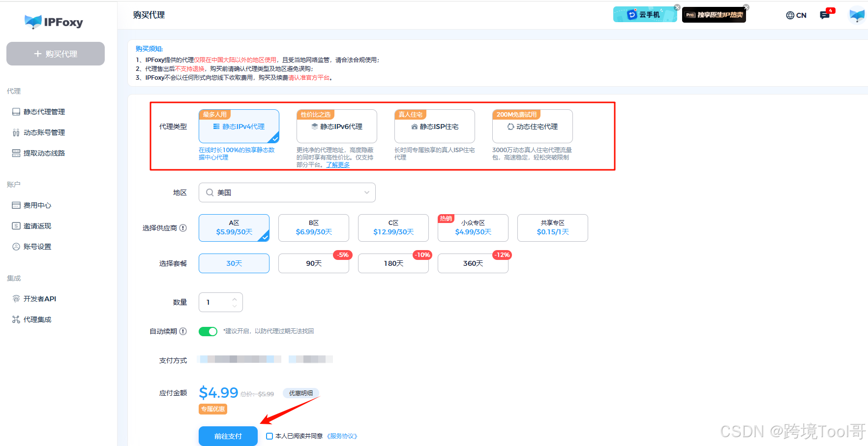Select supplier B区 $6.99/30天
Viewport: 868px width, 446px height.
314,228
